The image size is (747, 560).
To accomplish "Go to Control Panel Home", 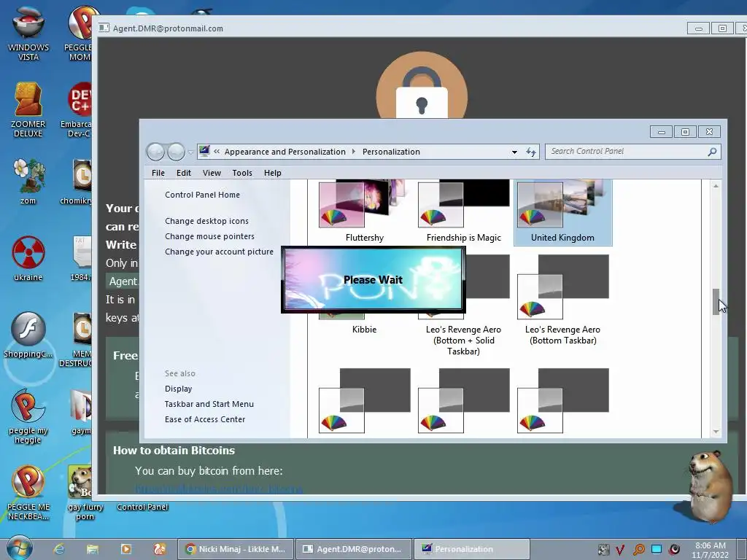I will [x=203, y=194].
